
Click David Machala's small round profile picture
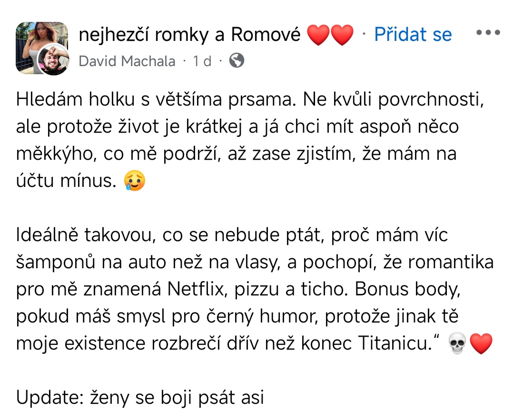coord(54,60)
